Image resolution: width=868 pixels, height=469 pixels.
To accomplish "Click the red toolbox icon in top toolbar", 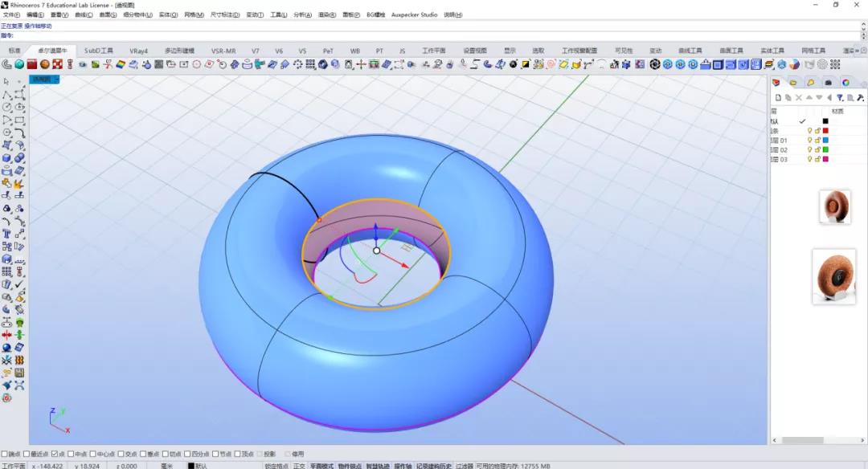I will click(x=32, y=65).
